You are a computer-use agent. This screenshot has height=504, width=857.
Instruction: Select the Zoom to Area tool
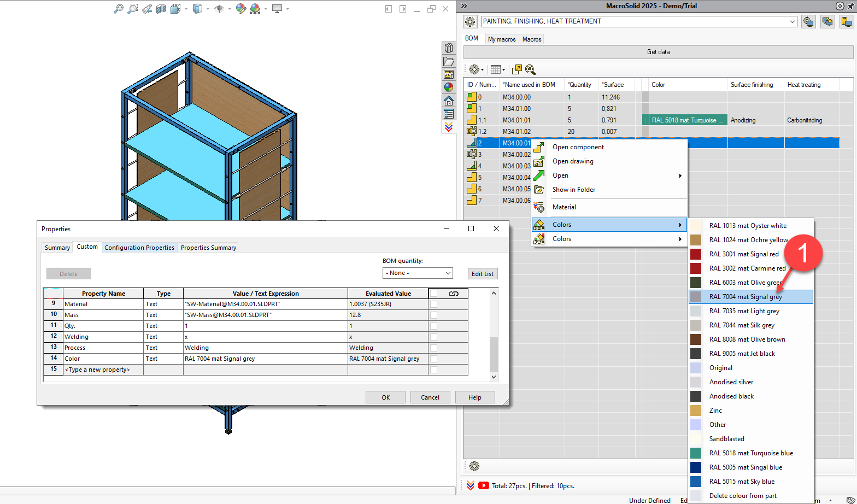133,9
